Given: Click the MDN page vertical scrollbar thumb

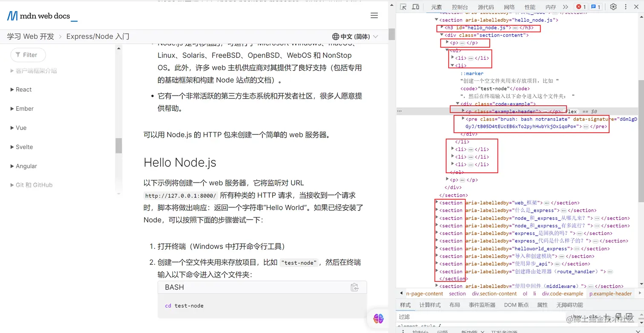Looking at the screenshot, I should pos(391,34).
